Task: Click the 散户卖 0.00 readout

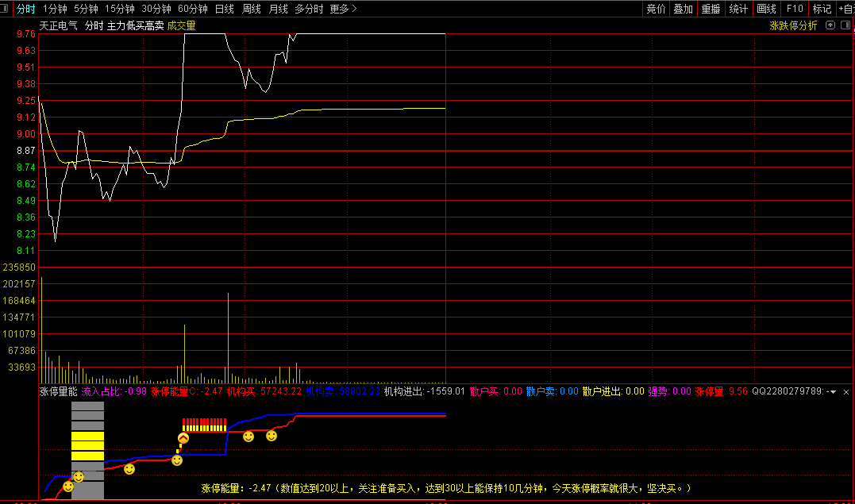Action: [552, 391]
